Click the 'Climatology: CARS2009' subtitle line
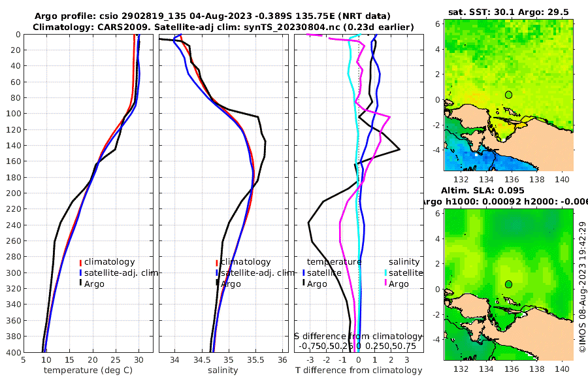The width and height of the screenshot is (588, 379). pyautogui.click(x=223, y=27)
